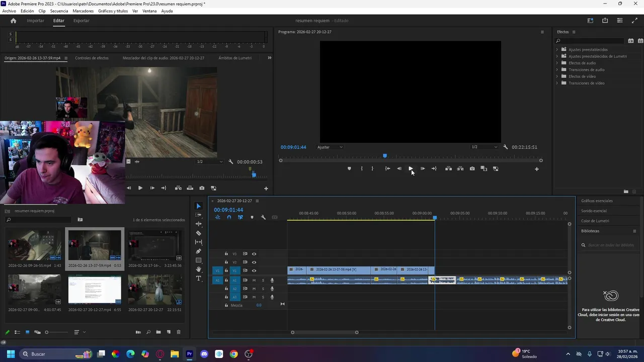The height and width of the screenshot is (362, 644).
Task: Select the Type tool
Action: (x=198, y=279)
